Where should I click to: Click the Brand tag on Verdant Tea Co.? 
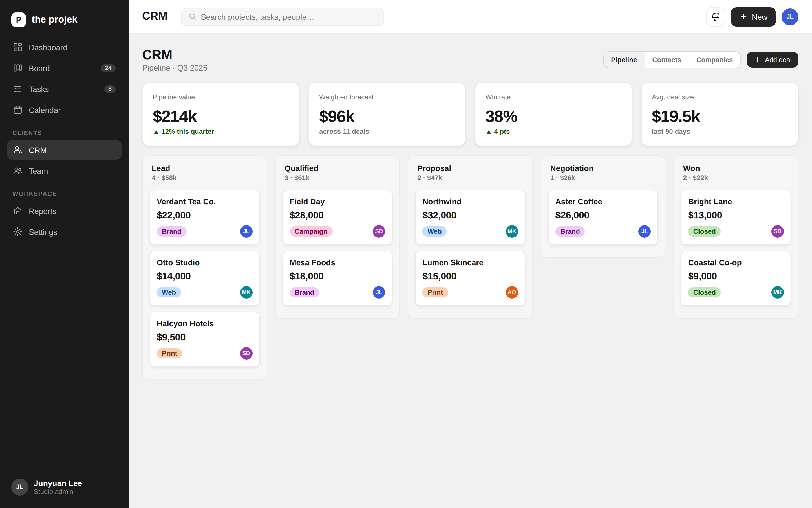tap(171, 231)
